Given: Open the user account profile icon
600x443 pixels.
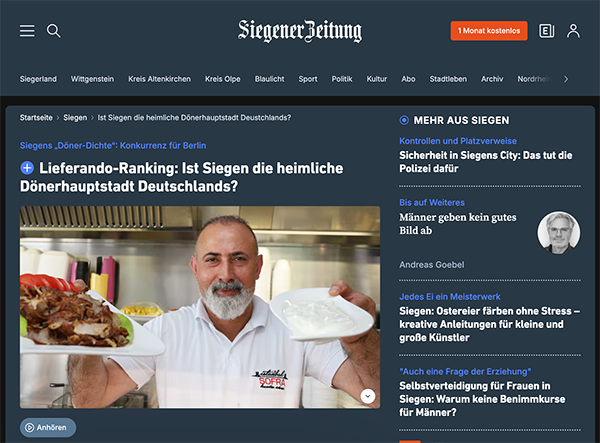Looking at the screenshot, I should coord(573,31).
